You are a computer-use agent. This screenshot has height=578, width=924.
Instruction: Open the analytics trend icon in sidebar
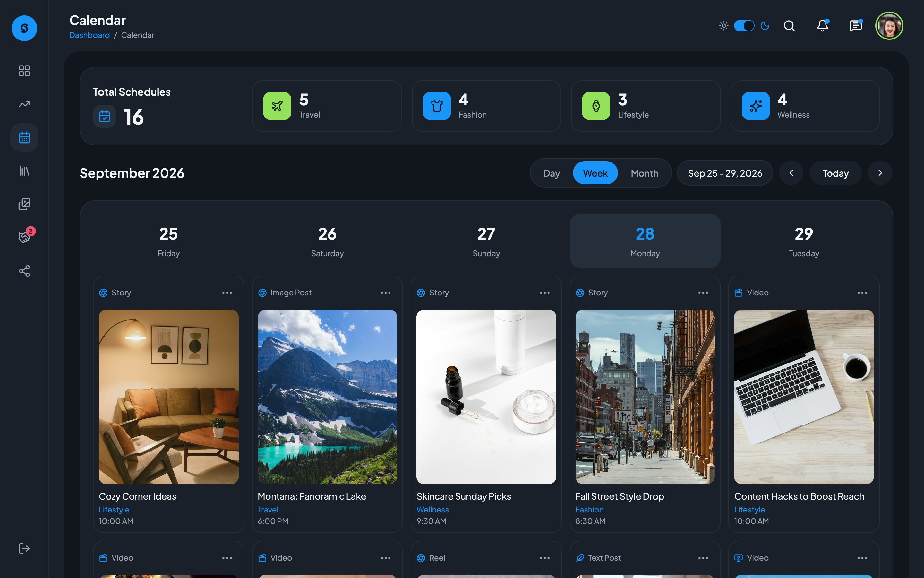(24, 104)
